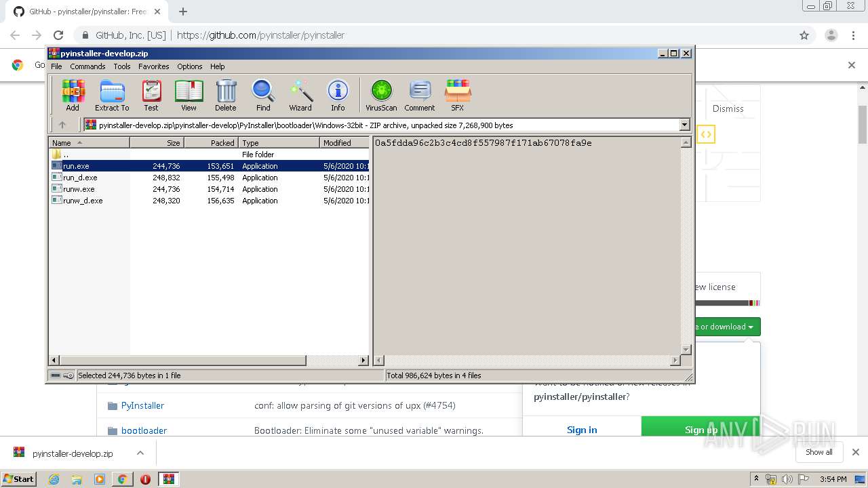This screenshot has height=488, width=868.
Task: Open the PyInstaller folder link
Action: (x=142, y=405)
